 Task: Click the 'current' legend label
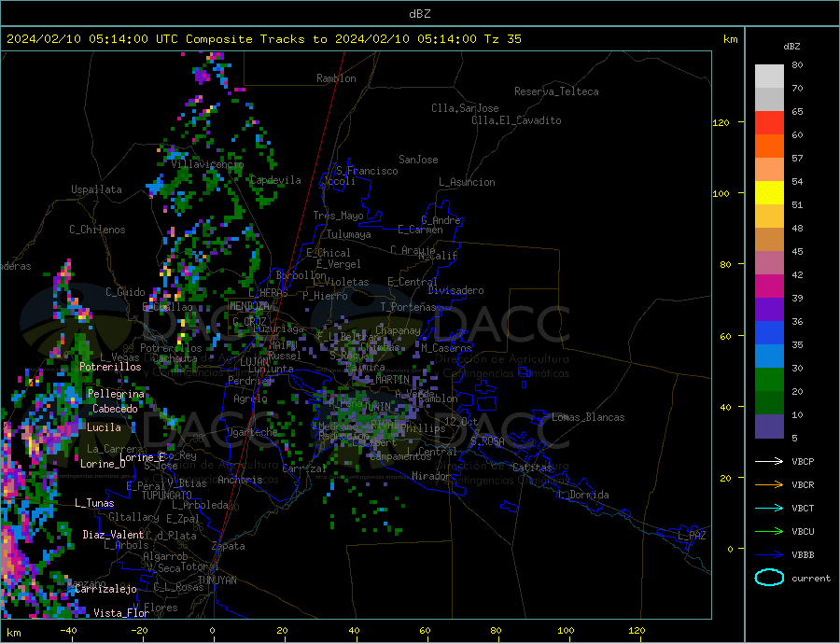pyautogui.click(x=811, y=579)
